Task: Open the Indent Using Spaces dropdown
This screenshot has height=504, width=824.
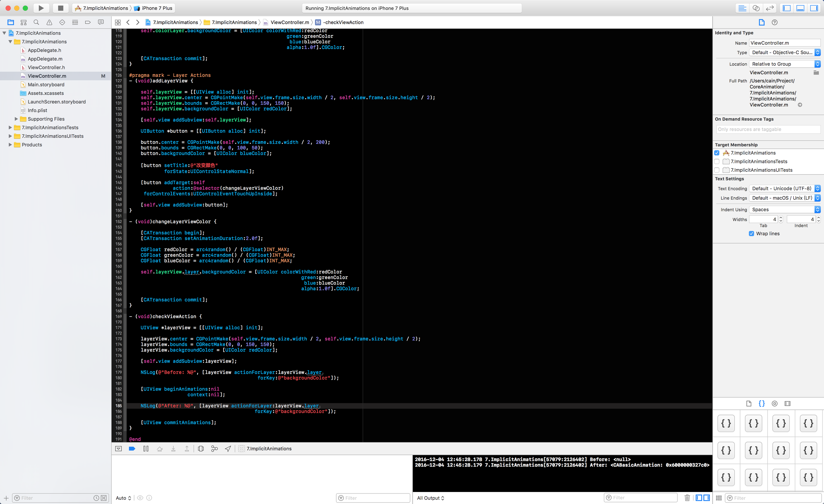Action: [784, 210]
